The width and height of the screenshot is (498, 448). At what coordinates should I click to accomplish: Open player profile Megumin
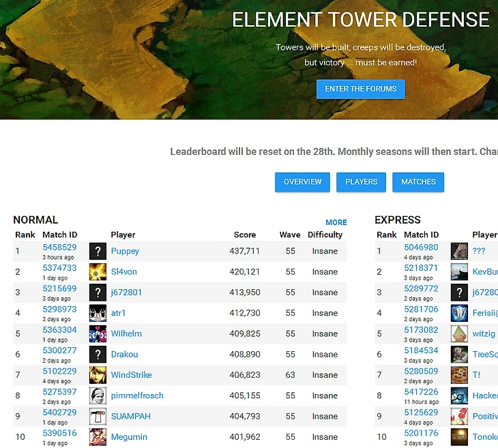[129, 437]
